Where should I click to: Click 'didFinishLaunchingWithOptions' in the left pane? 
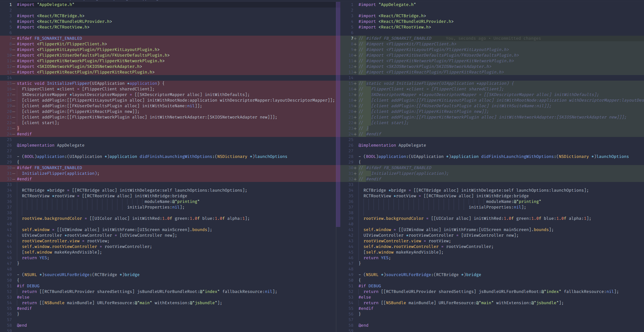tap(176, 157)
